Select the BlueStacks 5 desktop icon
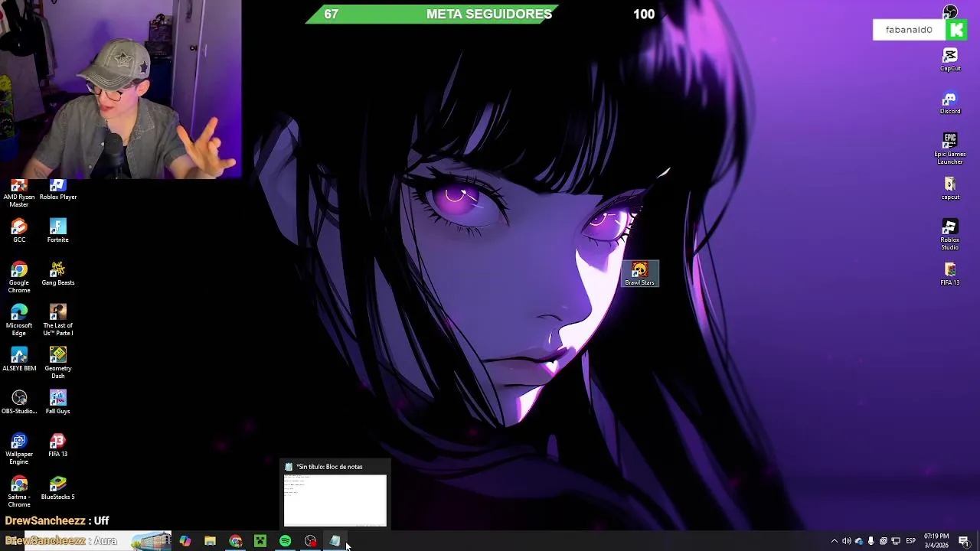 pyautogui.click(x=58, y=488)
